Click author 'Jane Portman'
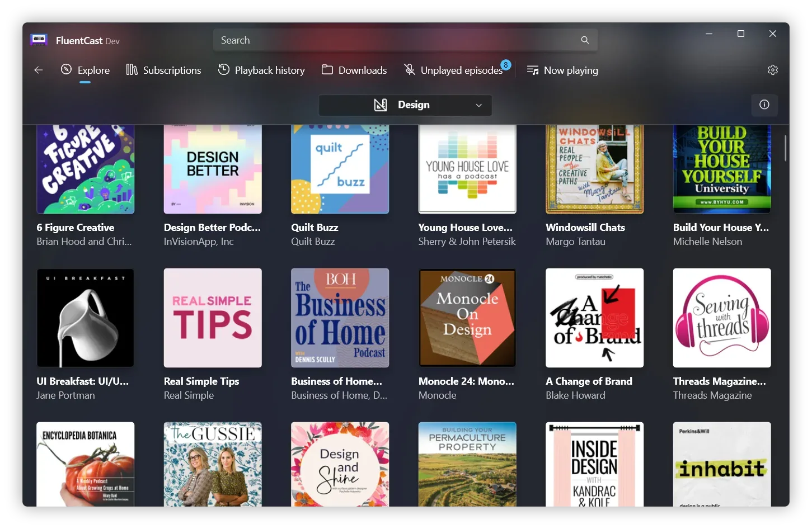Image resolution: width=812 pixels, height=529 pixels. pos(66,395)
